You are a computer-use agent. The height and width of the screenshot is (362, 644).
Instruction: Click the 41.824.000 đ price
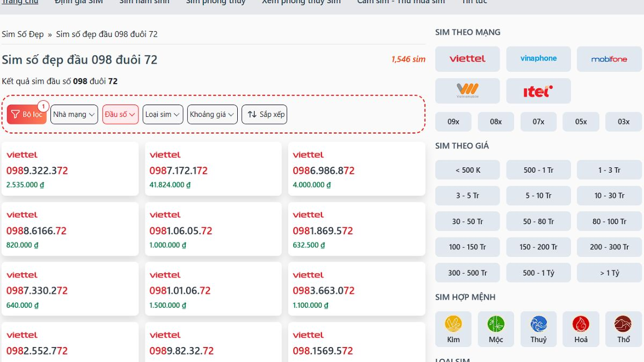coord(170,184)
